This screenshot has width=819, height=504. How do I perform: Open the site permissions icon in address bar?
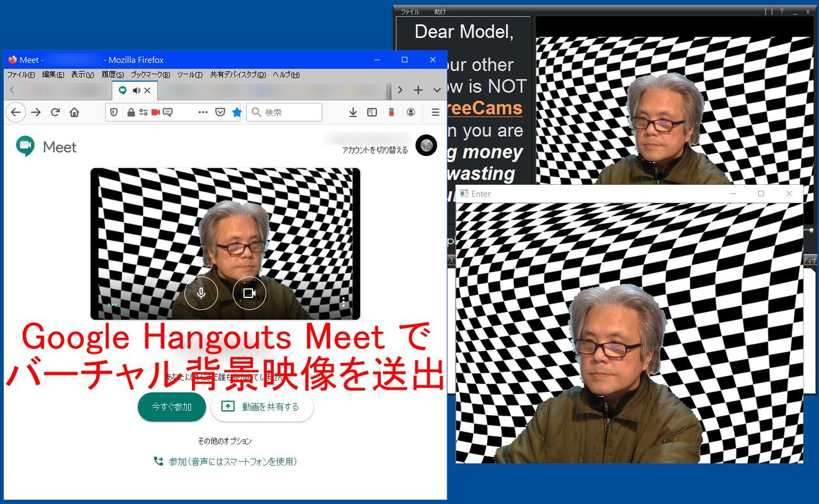[143, 112]
